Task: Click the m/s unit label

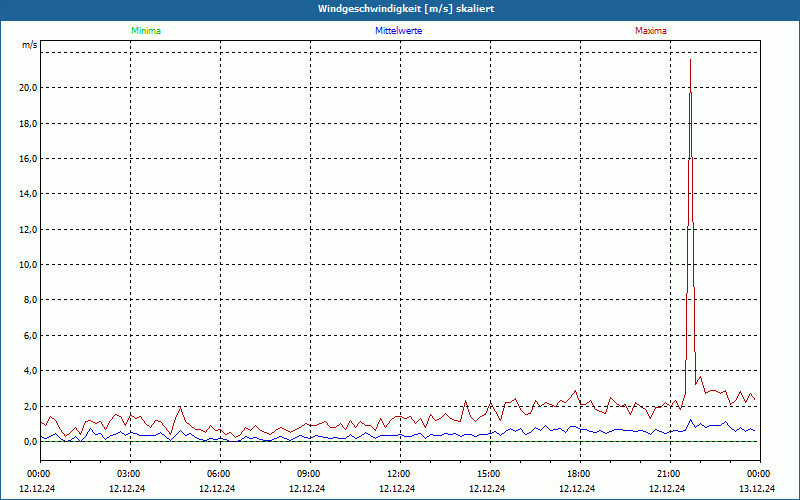Action: point(30,45)
